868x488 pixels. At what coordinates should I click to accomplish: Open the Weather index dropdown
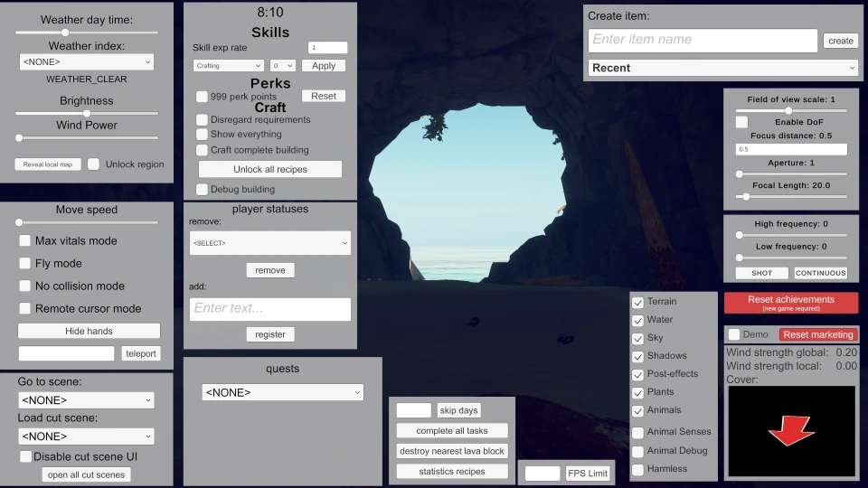[87, 61]
